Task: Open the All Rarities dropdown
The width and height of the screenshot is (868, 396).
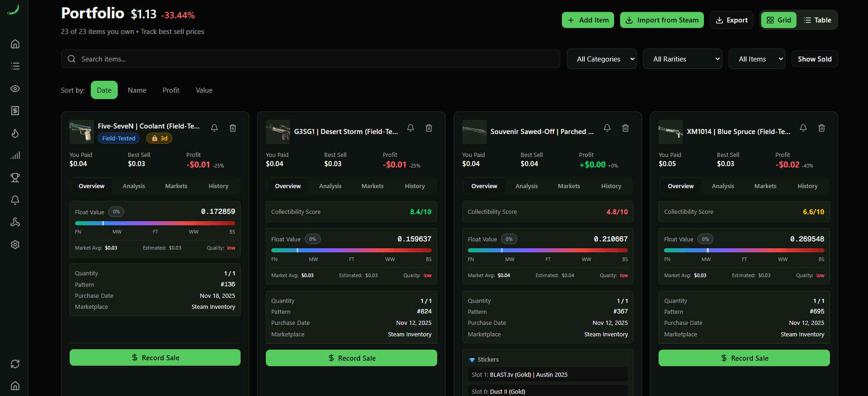Action: pos(682,59)
